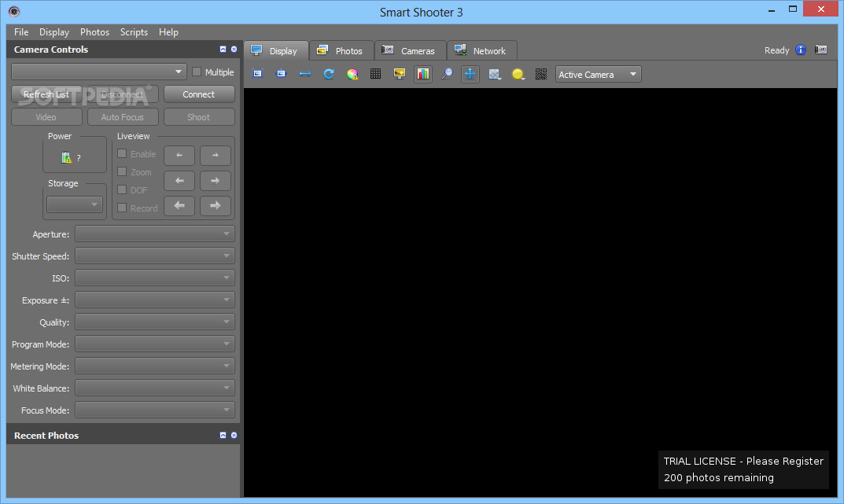844x504 pixels.
Task: Click the Connect button
Action: [199, 94]
